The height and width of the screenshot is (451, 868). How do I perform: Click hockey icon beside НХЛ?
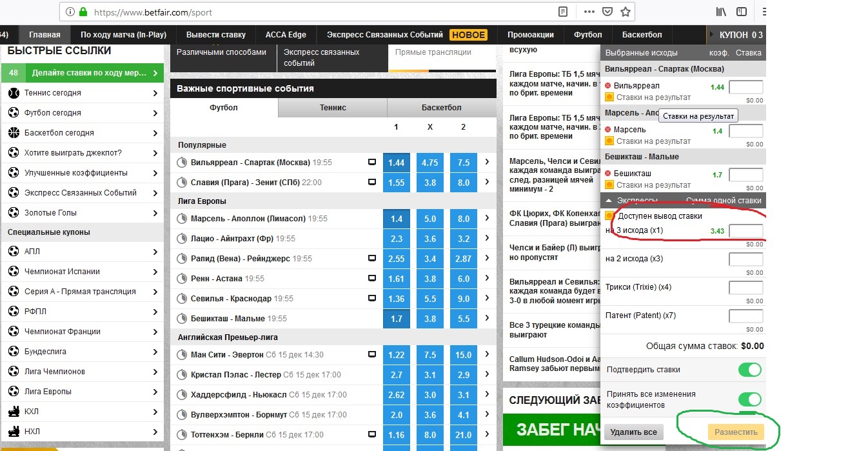14,431
